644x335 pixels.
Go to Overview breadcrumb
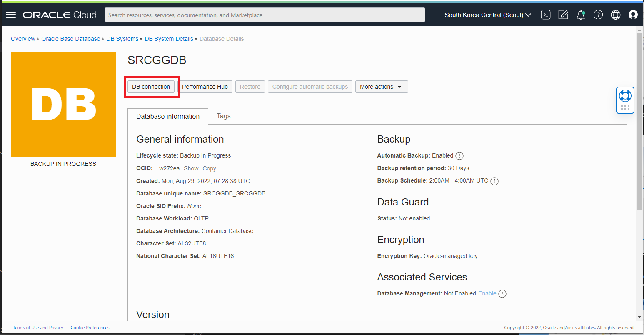point(23,39)
